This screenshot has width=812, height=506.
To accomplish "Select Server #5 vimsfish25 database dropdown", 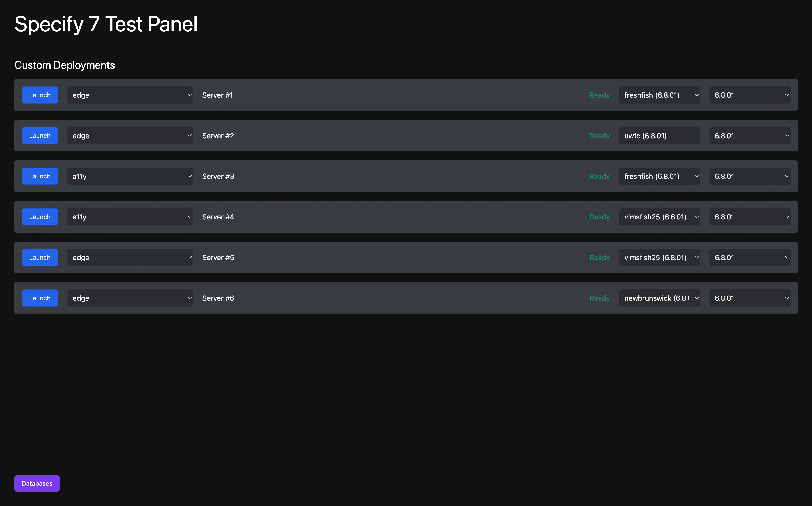I will [659, 257].
